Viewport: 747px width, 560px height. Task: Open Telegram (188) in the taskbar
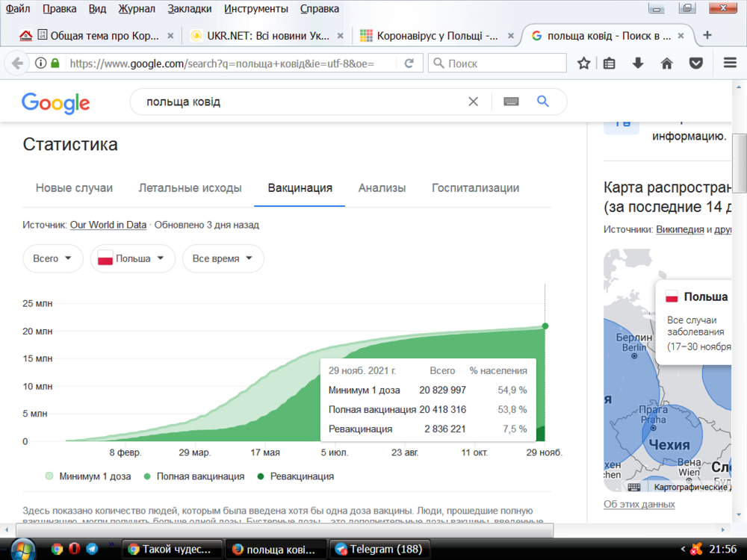[381, 549]
